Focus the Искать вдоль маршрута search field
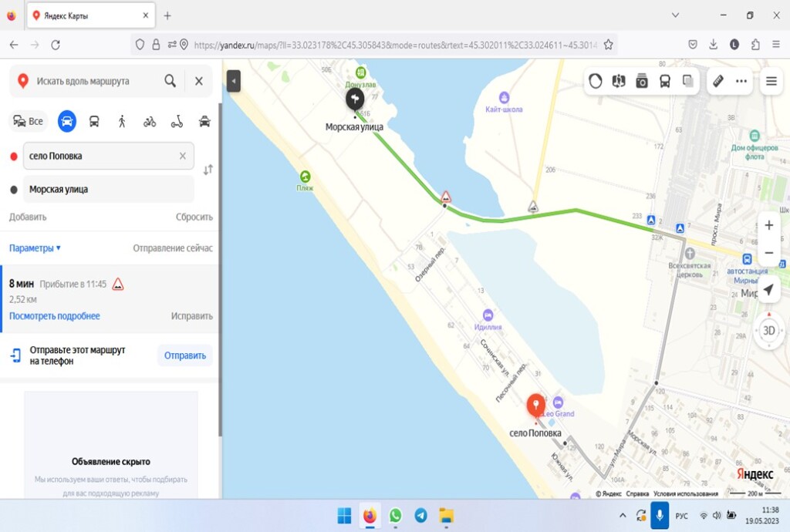The width and height of the screenshot is (790, 532). pos(96,81)
